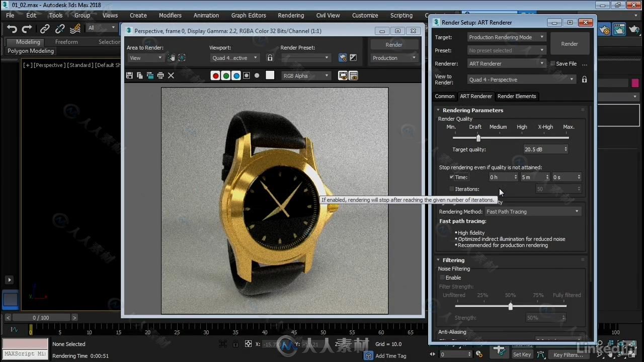The height and width of the screenshot is (362, 644).
Task: Open the Modifiers menu
Action: [x=170, y=15]
